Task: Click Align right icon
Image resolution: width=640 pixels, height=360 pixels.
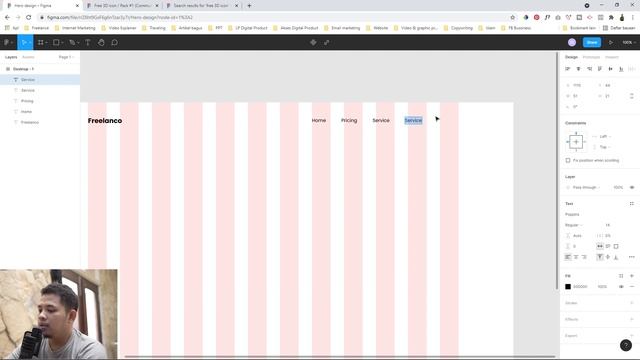Action: 589,69
